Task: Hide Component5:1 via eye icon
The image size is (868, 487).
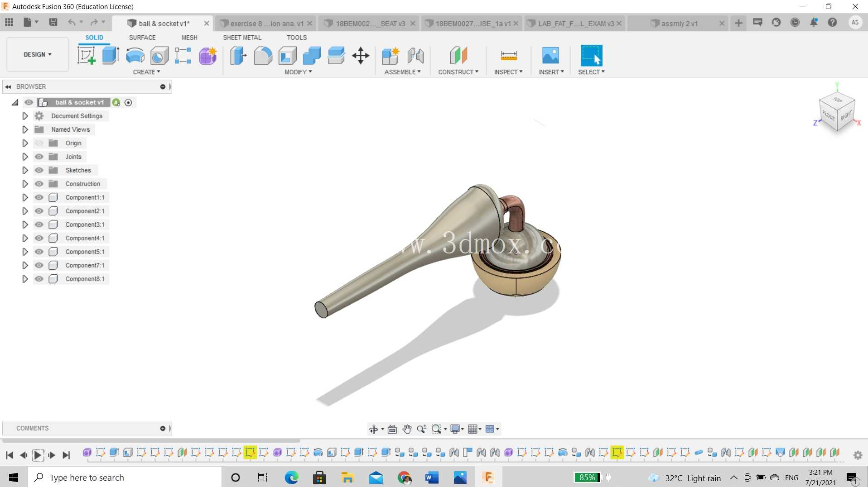Action: click(x=39, y=252)
